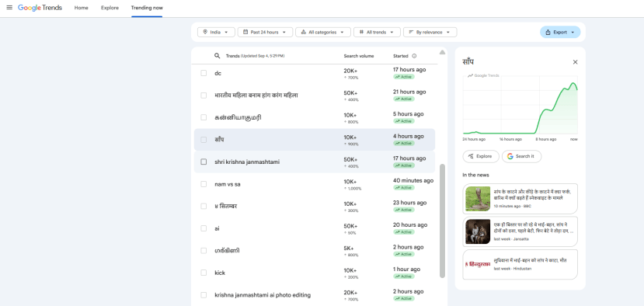Open the hamburger main menu
Image resolution: width=644 pixels, height=306 pixels.
9,8
